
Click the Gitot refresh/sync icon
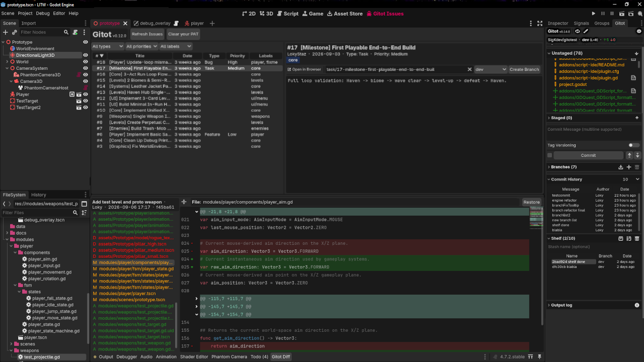[578, 31]
